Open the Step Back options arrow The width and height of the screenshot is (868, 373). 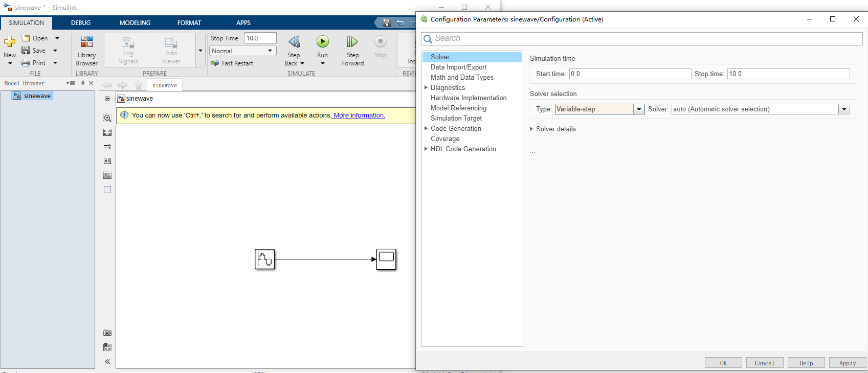tap(302, 63)
